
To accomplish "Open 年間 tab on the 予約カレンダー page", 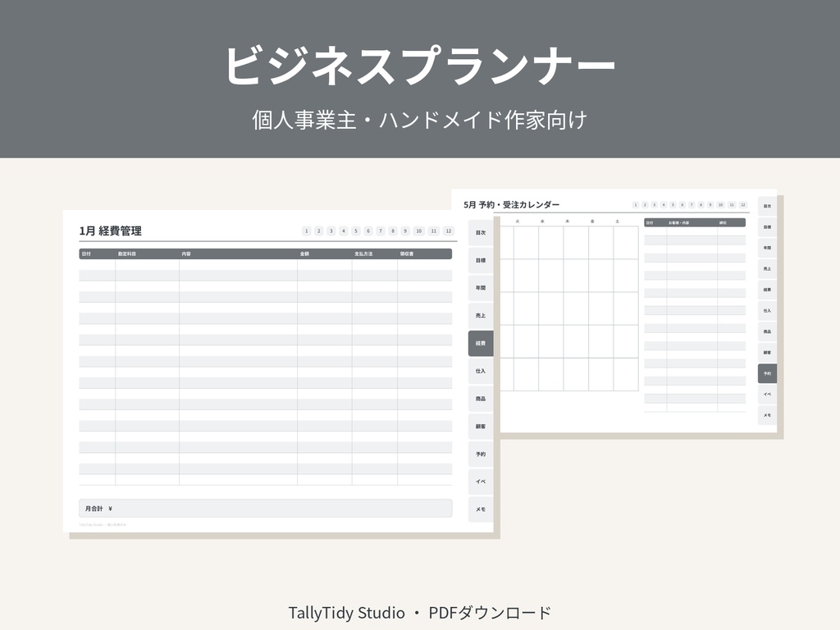I will (x=767, y=248).
